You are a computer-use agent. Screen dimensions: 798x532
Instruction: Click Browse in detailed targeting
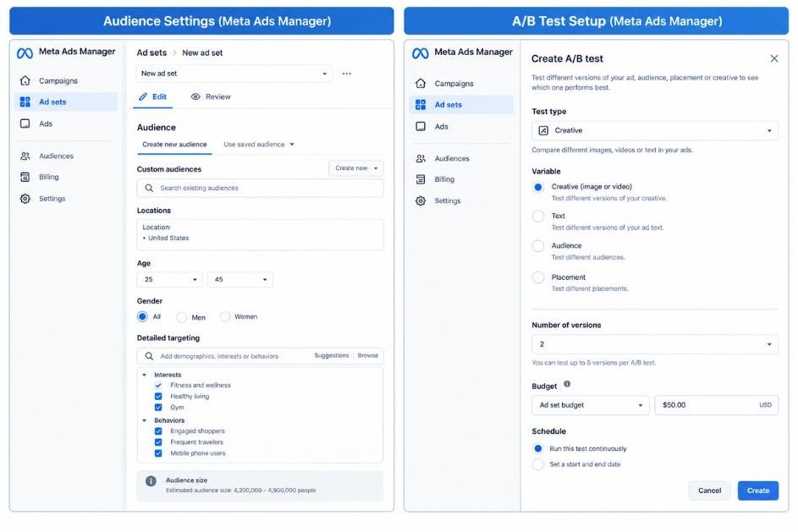pyautogui.click(x=368, y=355)
